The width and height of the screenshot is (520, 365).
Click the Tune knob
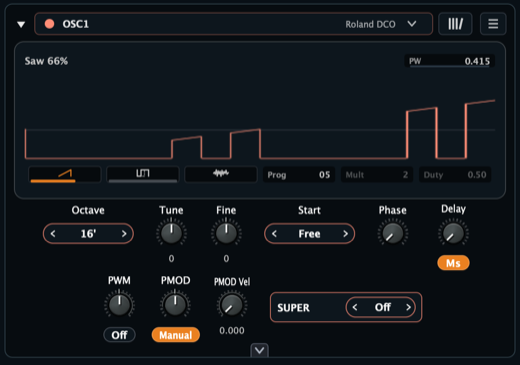pyautogui.click(x=171, y=233)
